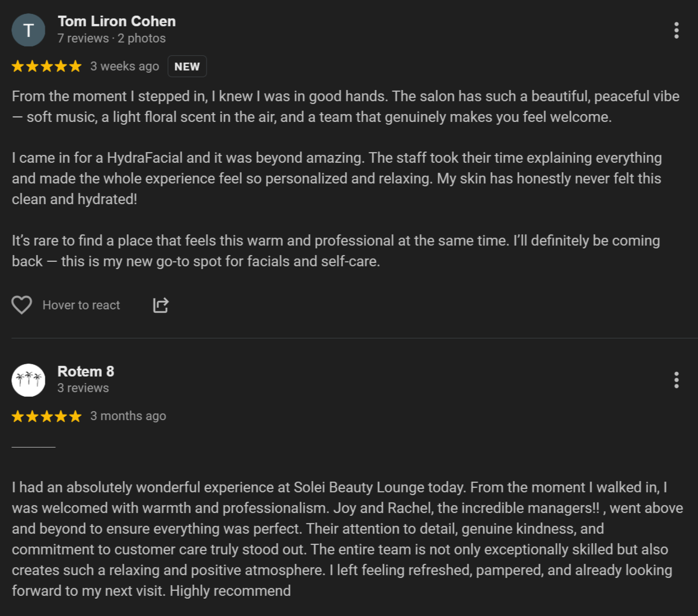Click Tom Liron Cohen's profile avatar
This screenshot has height=616, width=698.
pos(29,30)
